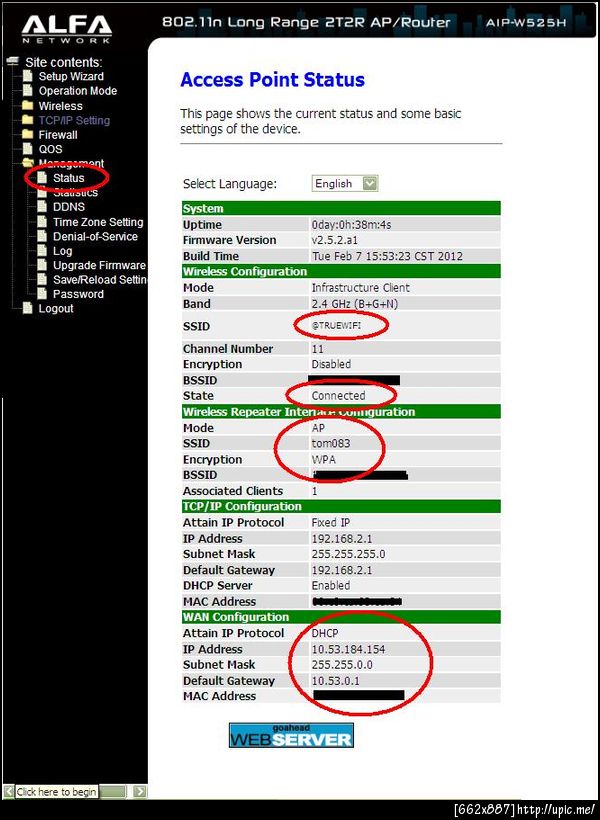
Task: Click Channel Number value 11
Action: tap(318, 349)
